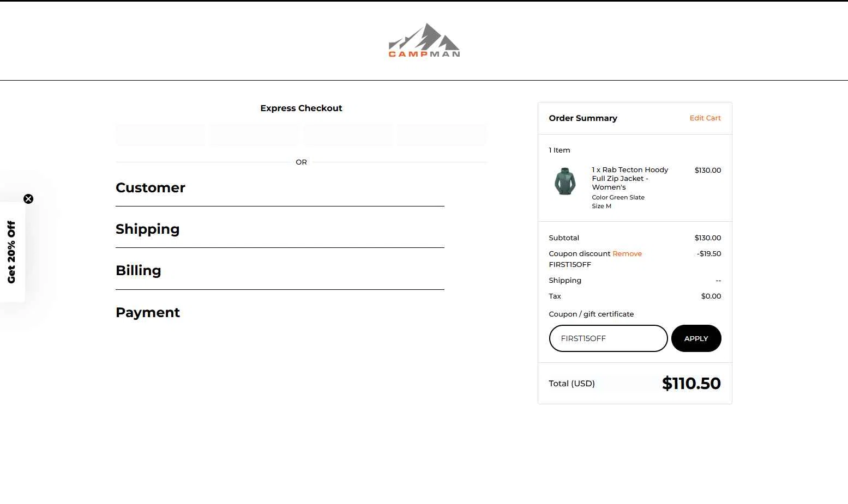848x504 pixels.
Task: Click the second express checkout placeholder button
Action: tap(254, 135)
